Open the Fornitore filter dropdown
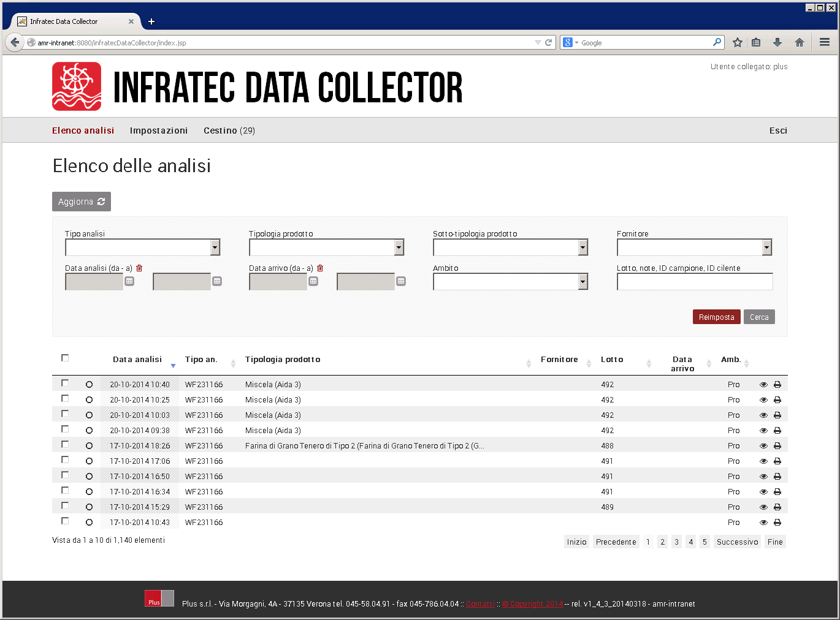The image size is (840, 620). 694,247
